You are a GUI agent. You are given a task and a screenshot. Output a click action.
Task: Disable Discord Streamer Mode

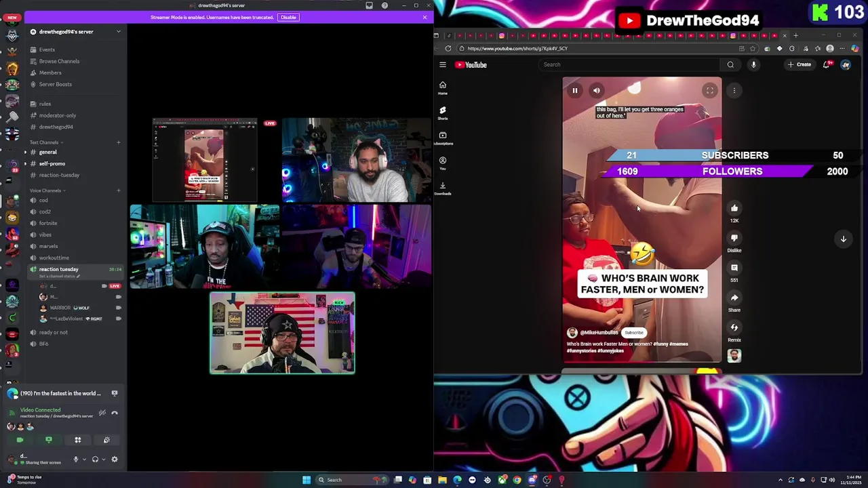point(288,17)
